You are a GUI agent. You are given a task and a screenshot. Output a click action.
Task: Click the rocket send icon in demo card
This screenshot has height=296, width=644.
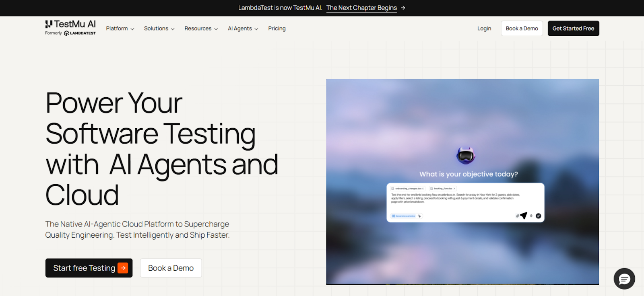point(538,216)
